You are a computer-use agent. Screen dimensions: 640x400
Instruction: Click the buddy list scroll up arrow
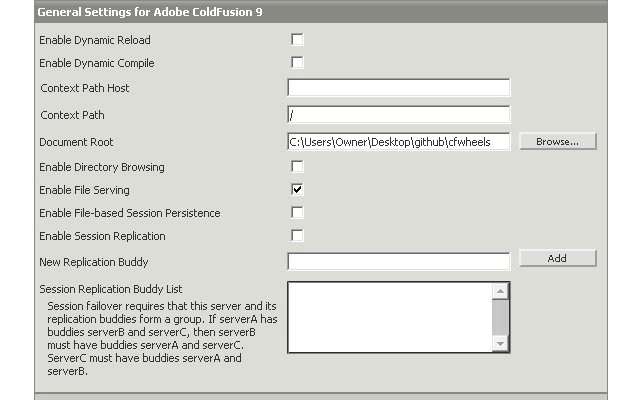[500, 291]
